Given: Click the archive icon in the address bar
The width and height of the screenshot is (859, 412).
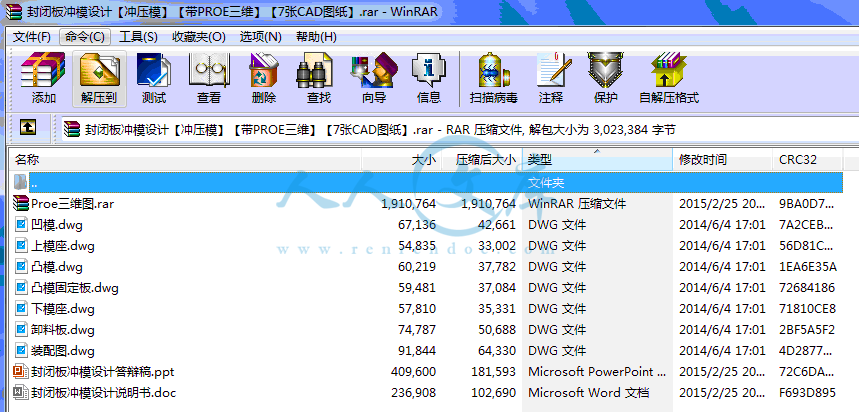Looking at the screenshot, I should 72,130.
